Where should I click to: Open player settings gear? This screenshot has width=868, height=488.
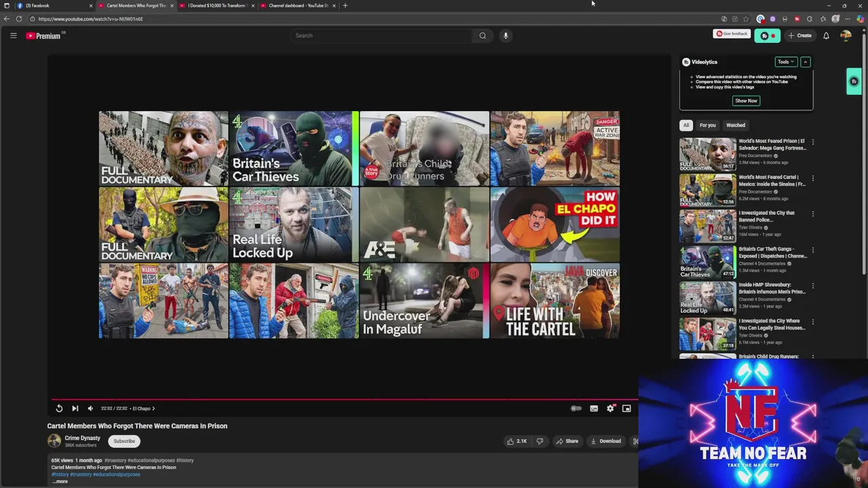coord(610,408)
